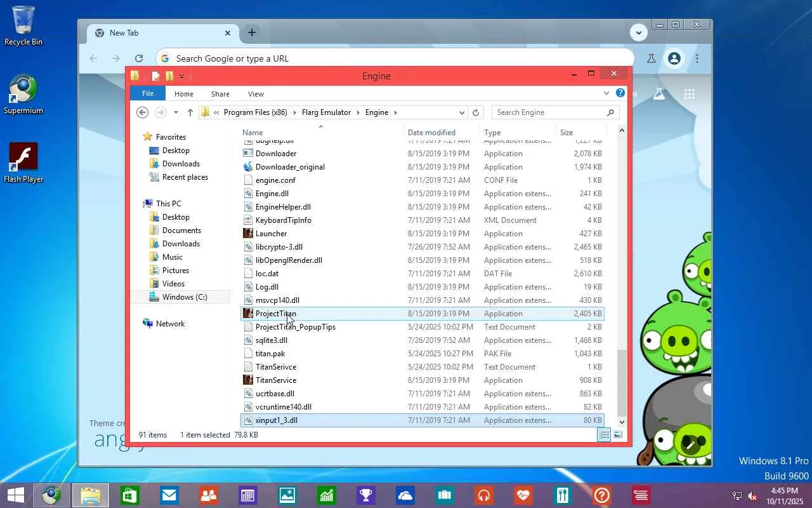Open the Music headphones app on the taskbar

[x=483, y=495]
